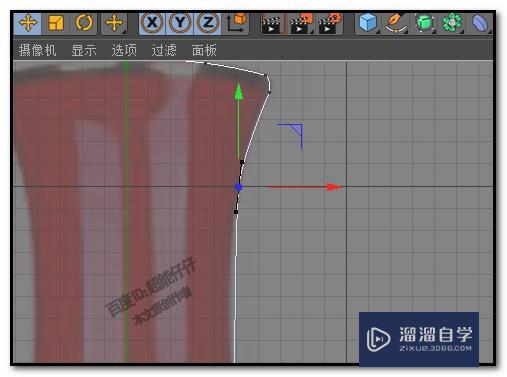The image size is (507, 377).
Task: Add a Cube primitive object
Action: pos(368,23)
